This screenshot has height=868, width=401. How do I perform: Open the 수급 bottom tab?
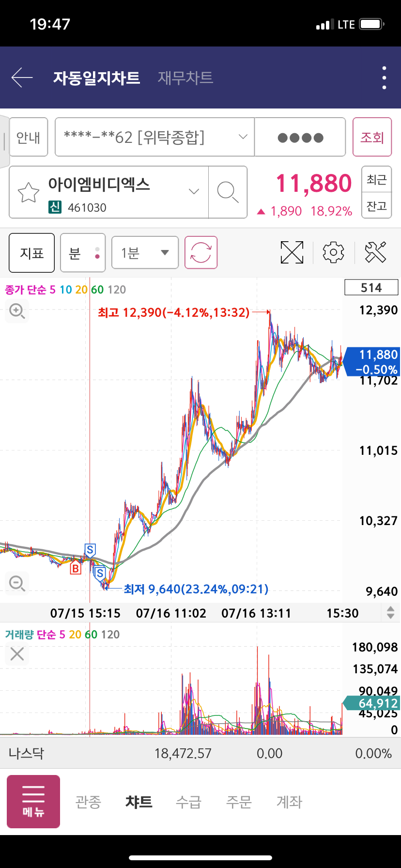pyautogui.click(x=188, y=802)
